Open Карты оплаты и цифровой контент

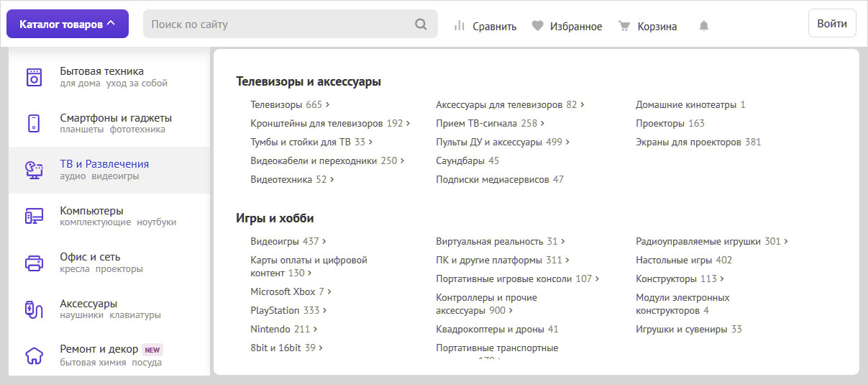point(309,266)
